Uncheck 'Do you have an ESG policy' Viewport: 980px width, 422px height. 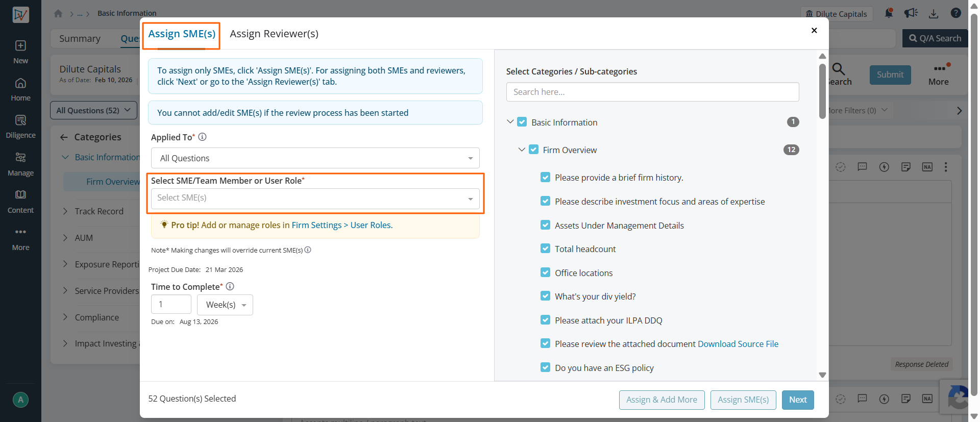(x=546, y=367)
